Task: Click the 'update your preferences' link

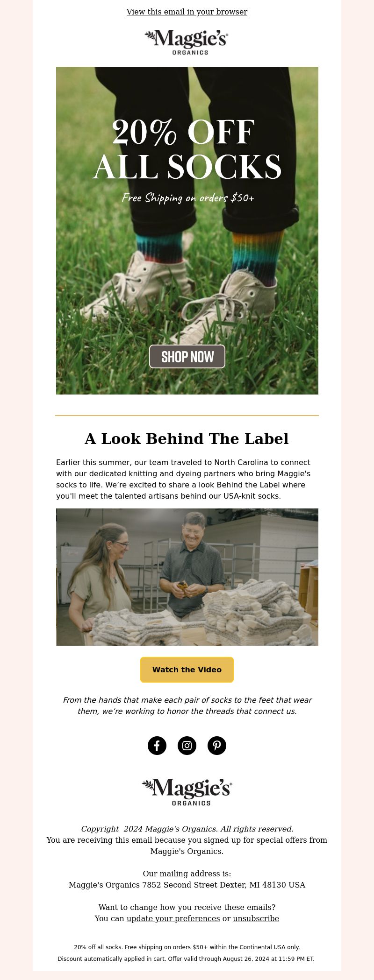Action: (173, 918)
